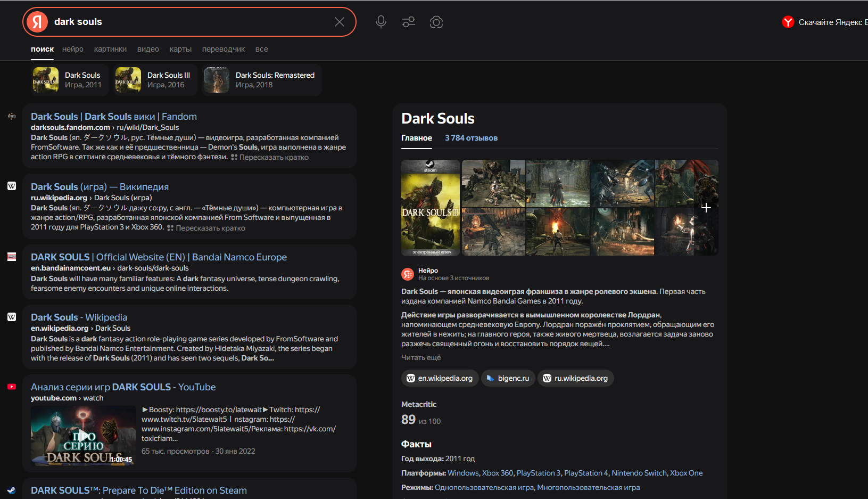Click youtube.com watch URL breadcrumb
The image size is (868, 499).
67,398
